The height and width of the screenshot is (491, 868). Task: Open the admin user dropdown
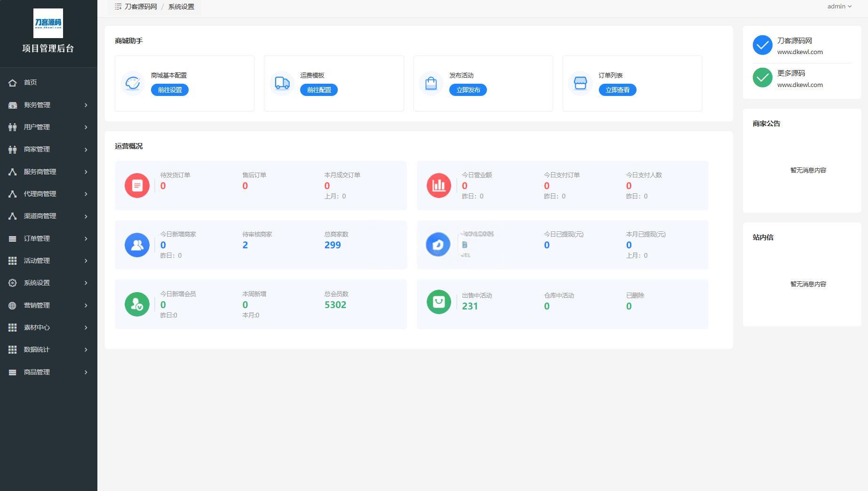pos(839,7)
